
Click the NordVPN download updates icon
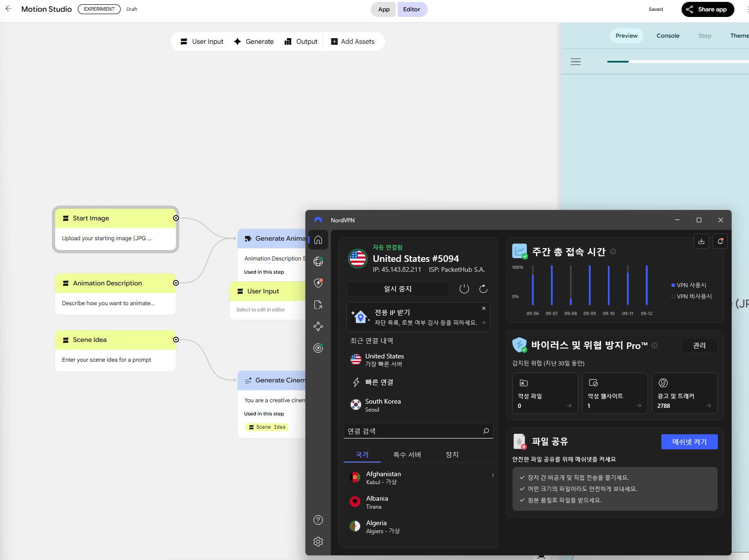701,241
